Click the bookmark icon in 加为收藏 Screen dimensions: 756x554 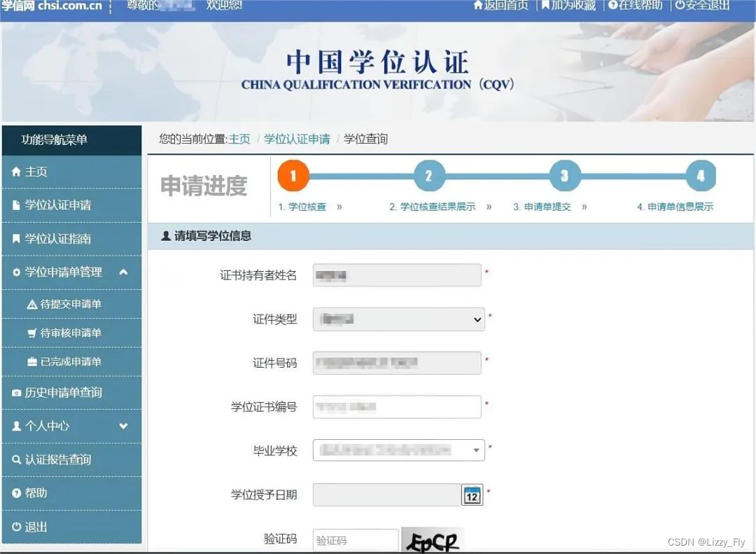[x=545, y=5]
